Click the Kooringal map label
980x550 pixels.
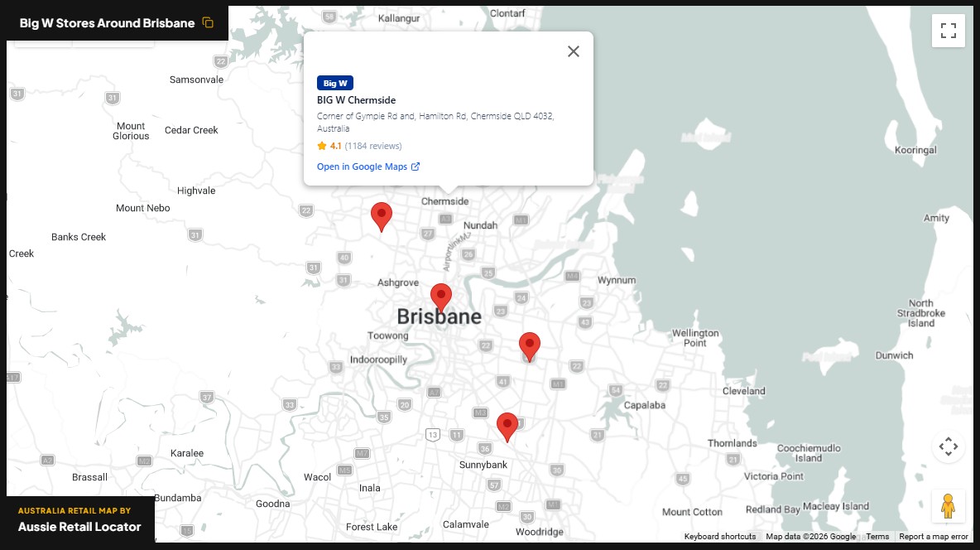coord(915,150)
